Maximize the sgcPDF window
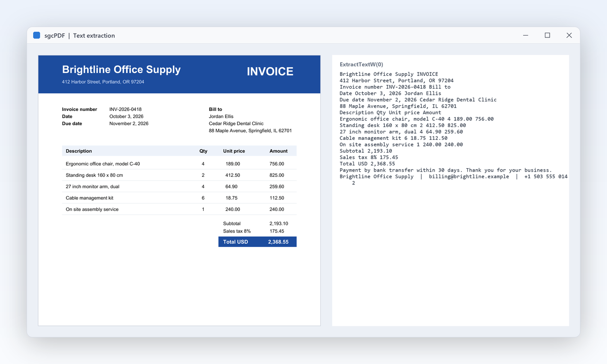 [547, 36]
